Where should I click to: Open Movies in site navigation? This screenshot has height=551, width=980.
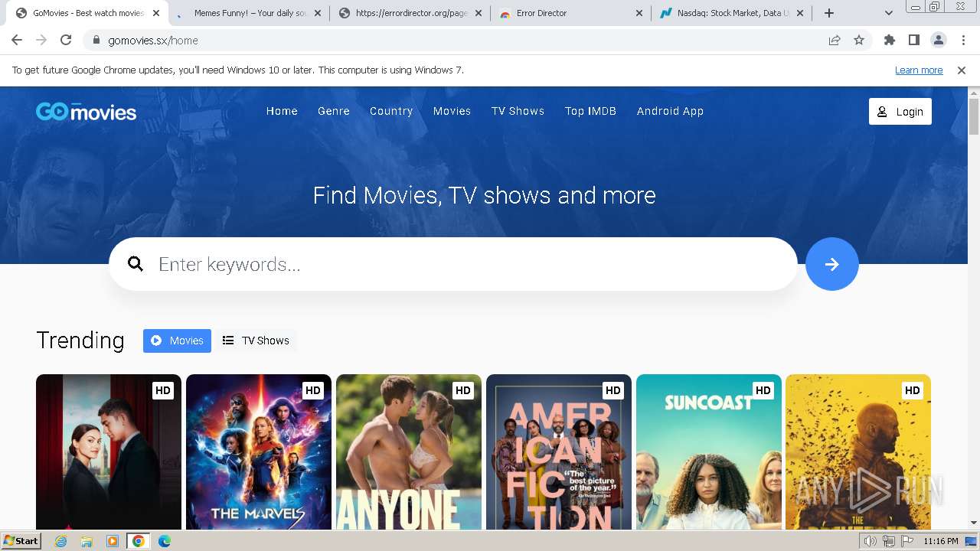(452, 111)
